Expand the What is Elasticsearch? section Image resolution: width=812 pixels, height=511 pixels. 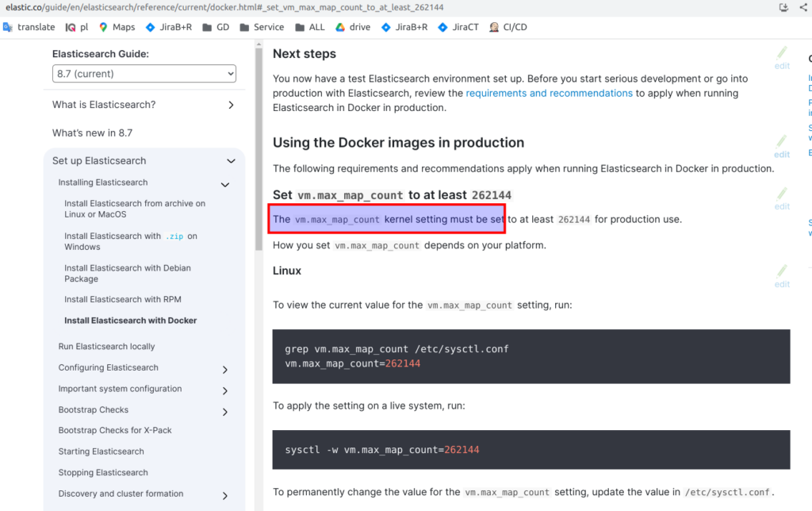(231, 106)
